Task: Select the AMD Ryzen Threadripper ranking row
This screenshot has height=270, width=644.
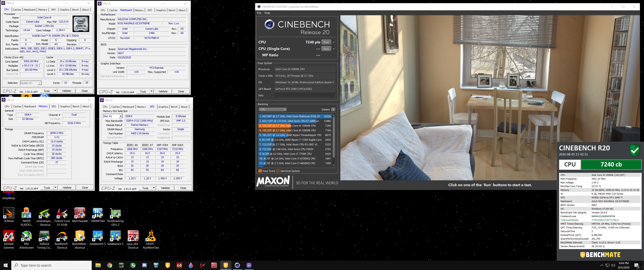Action: coord(295,135)
